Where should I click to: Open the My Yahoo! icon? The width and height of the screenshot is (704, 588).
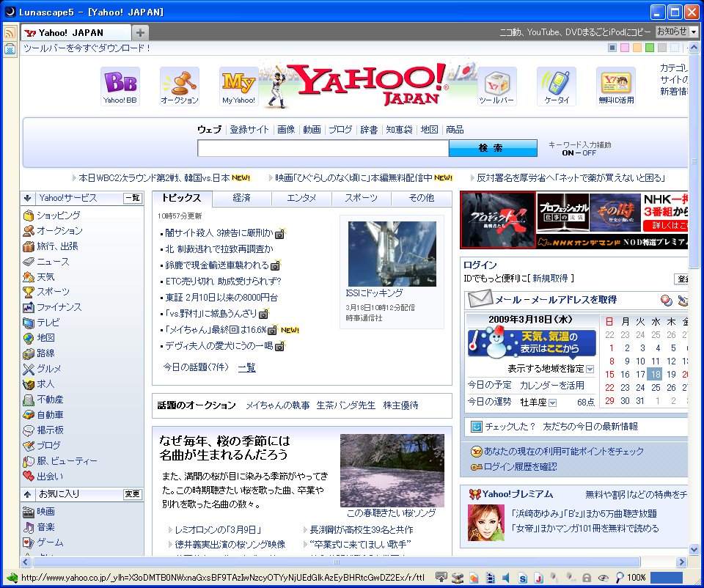click(x=238, y=87)
